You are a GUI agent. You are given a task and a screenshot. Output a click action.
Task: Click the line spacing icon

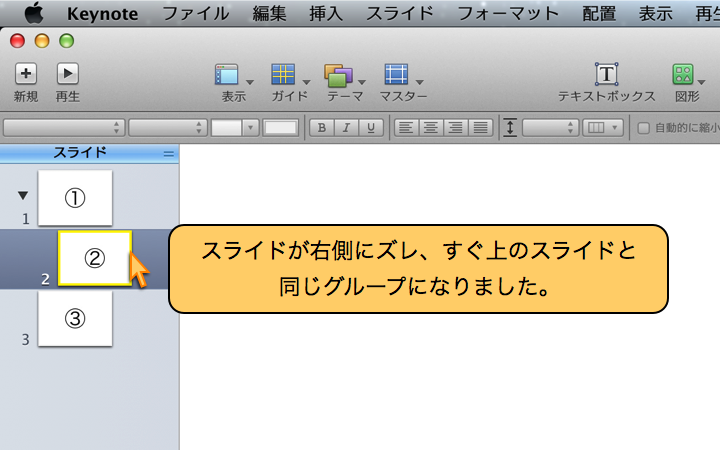point(510,128)
